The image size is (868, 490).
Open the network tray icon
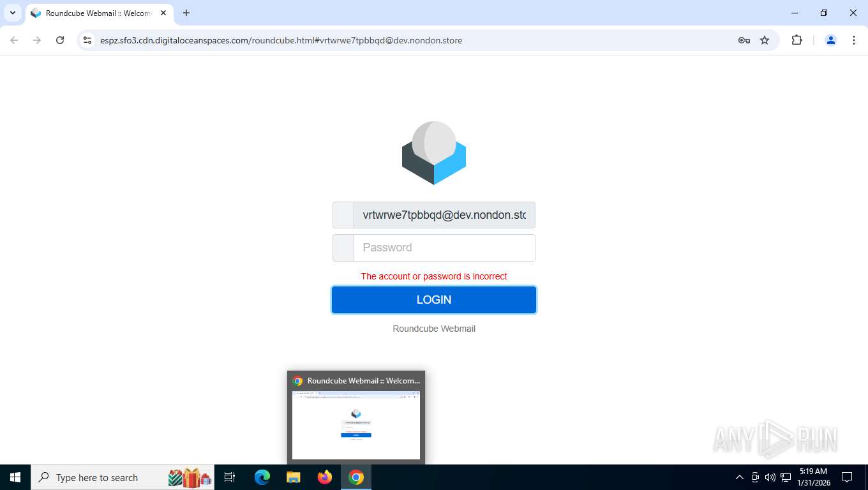[786, 477]
